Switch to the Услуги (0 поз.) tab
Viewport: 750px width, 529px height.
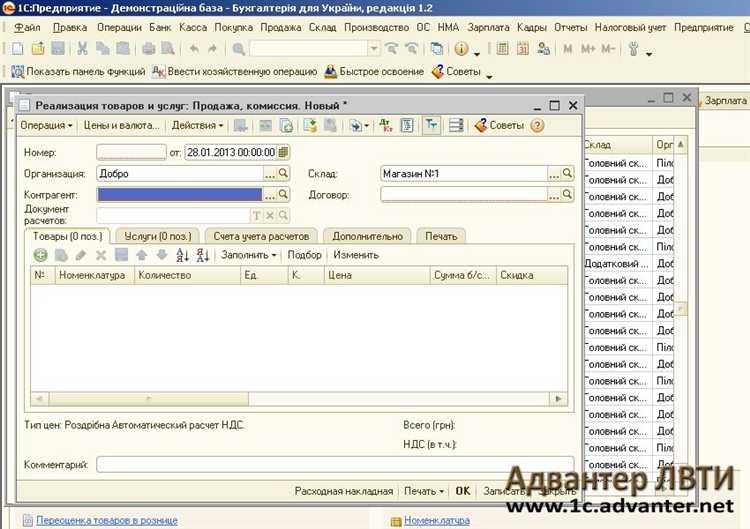pos(157,236)
